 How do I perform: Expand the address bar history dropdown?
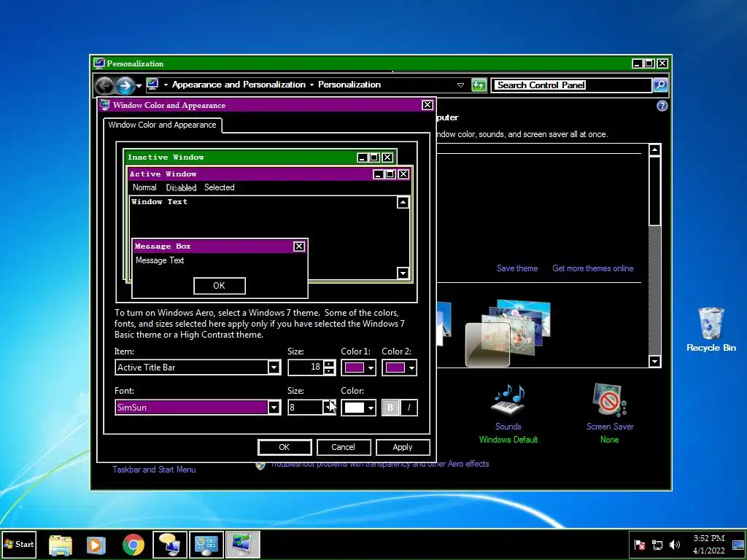click(x=460, y=85)
